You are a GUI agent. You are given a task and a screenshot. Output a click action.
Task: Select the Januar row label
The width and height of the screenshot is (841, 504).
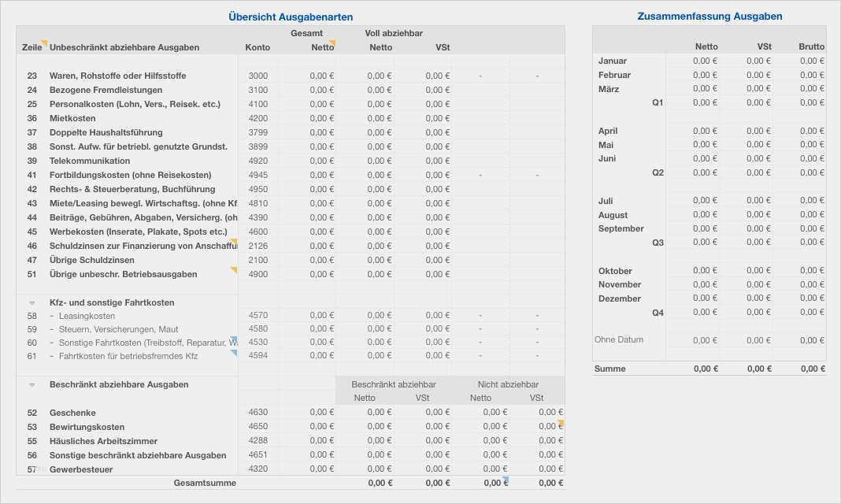613,61
